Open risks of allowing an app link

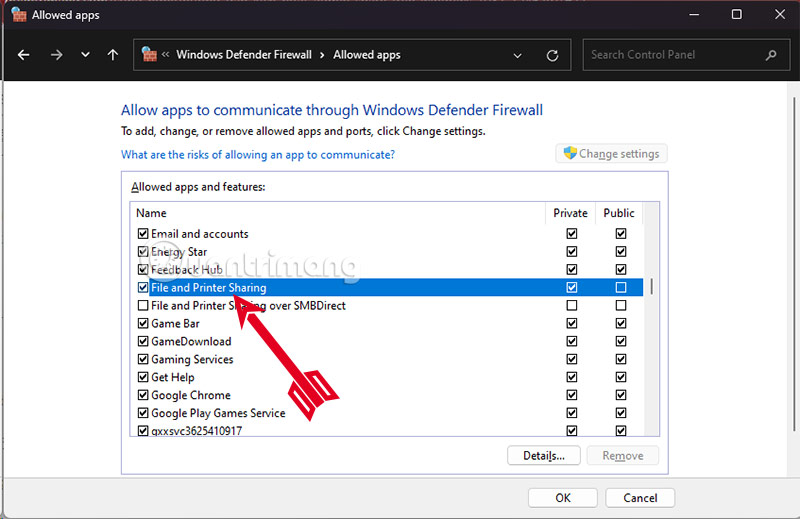point(258,155)
